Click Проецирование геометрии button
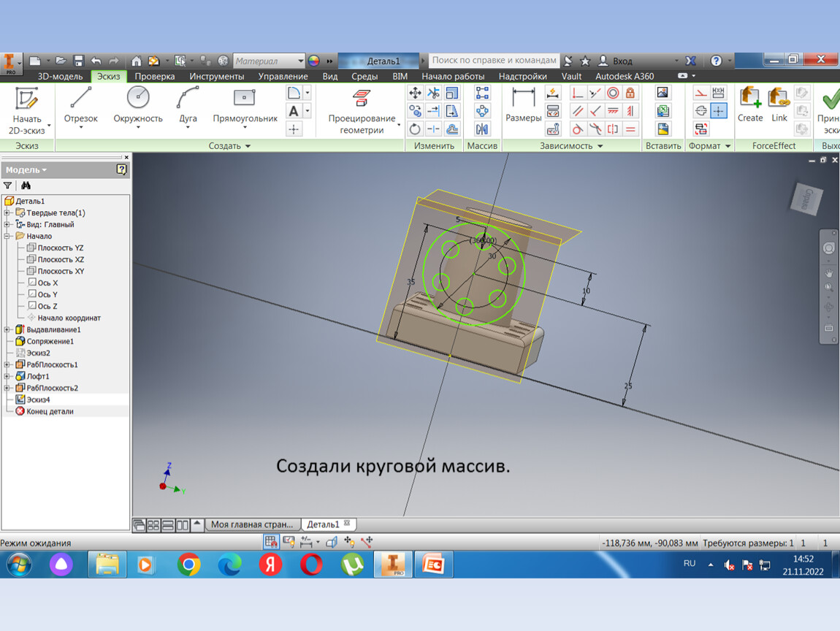This screenshot has width=840, height=631. [362, 112]
